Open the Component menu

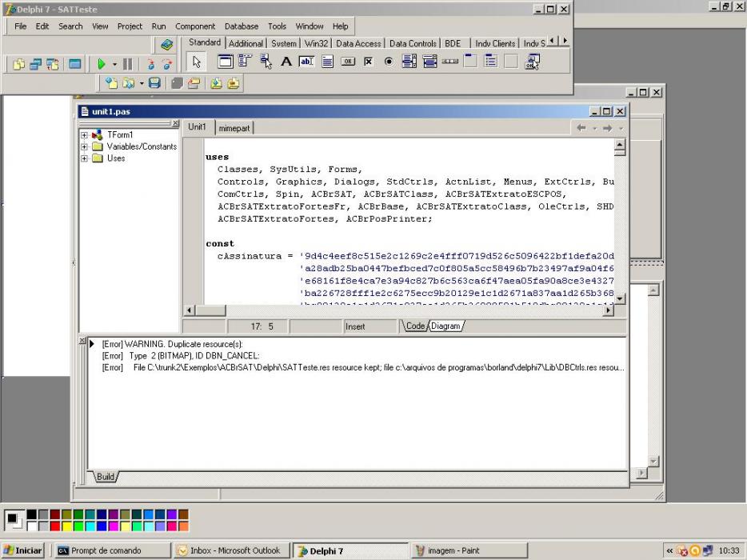pos(195,26)
